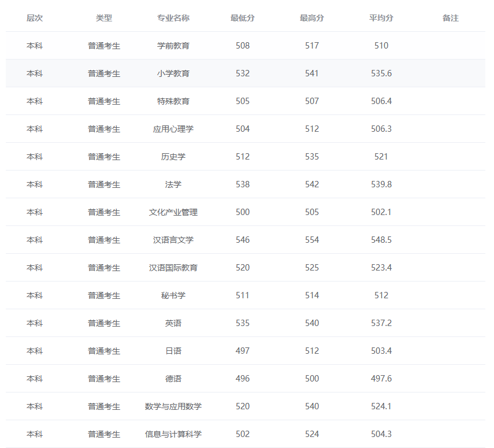494x448 pixels.
Task: Click minimum score 538 for 法学
Action: (243, 184)
